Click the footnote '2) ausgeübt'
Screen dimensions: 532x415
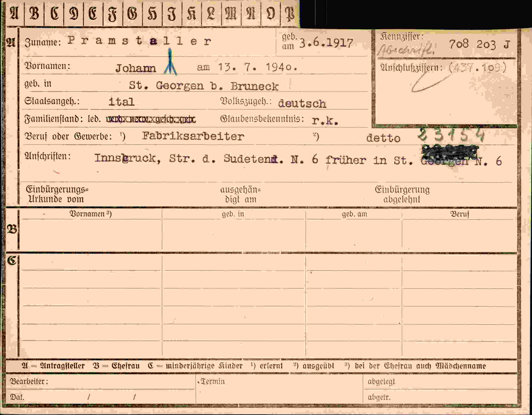[314, 366]
